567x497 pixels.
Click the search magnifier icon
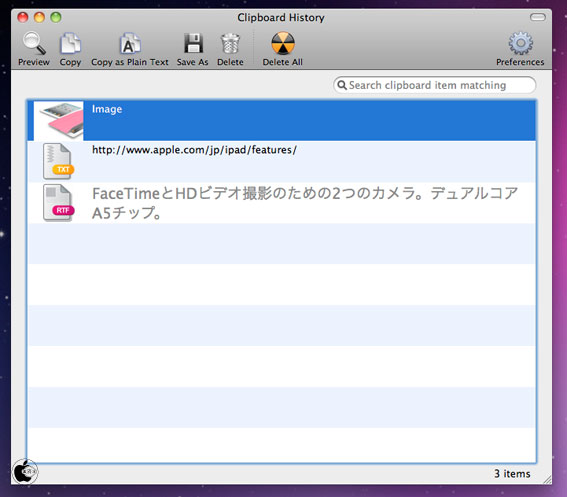(342, 85)
